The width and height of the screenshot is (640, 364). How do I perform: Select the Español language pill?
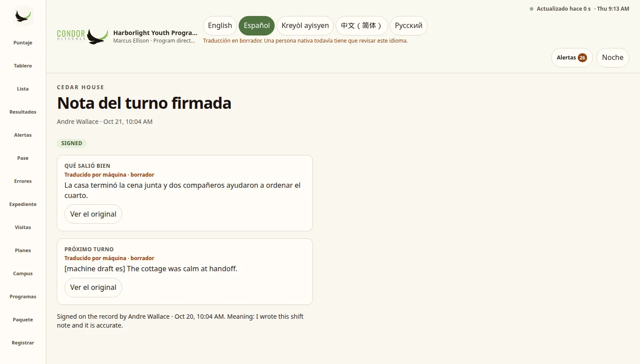click(257, 26)
